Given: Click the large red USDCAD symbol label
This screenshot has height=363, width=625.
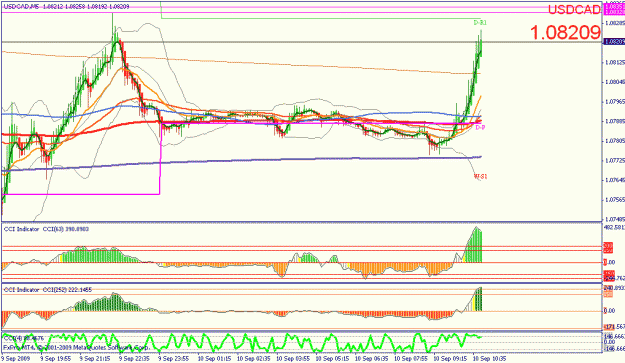Looking at the screenshot, I should (x=574, y=10).
